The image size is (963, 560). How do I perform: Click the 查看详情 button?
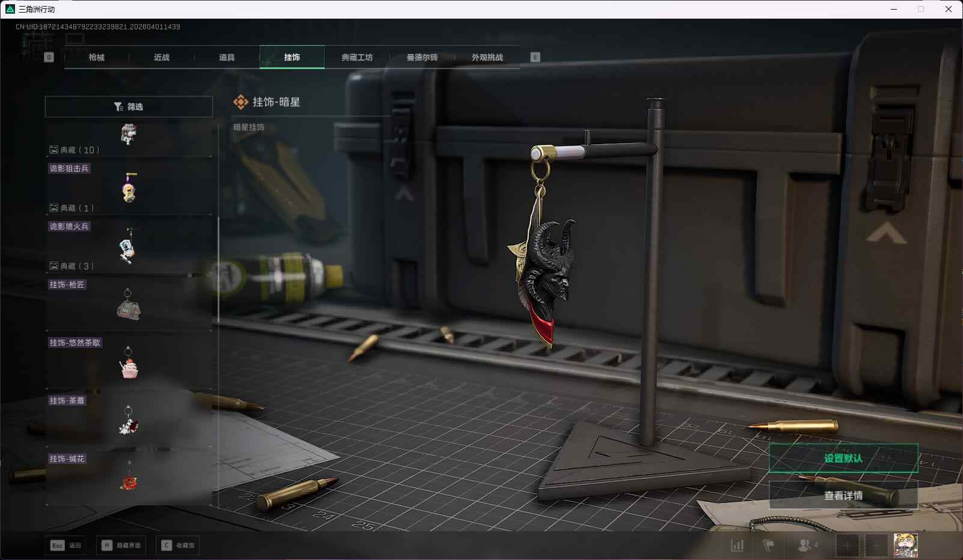[x=843, y=495]
